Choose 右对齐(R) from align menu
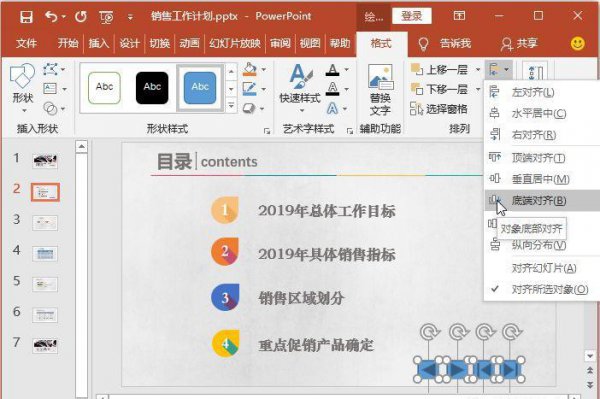Screen dimensions: 600x399 (x=542, y=135)
